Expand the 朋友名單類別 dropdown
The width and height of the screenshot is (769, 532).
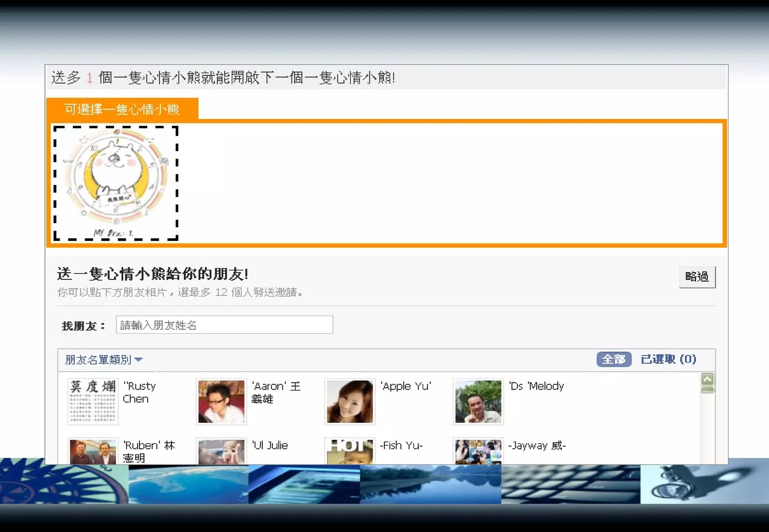click(98, 359)
